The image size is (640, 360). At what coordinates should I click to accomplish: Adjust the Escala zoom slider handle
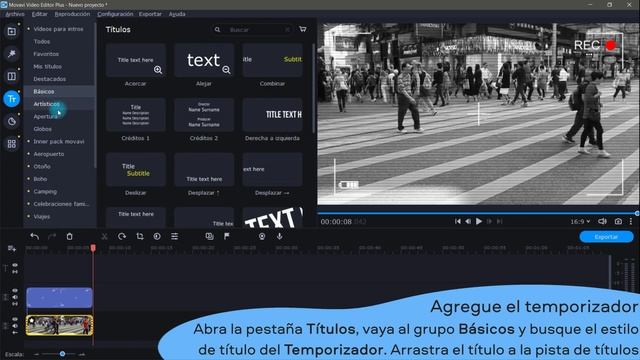click(62, 354)
